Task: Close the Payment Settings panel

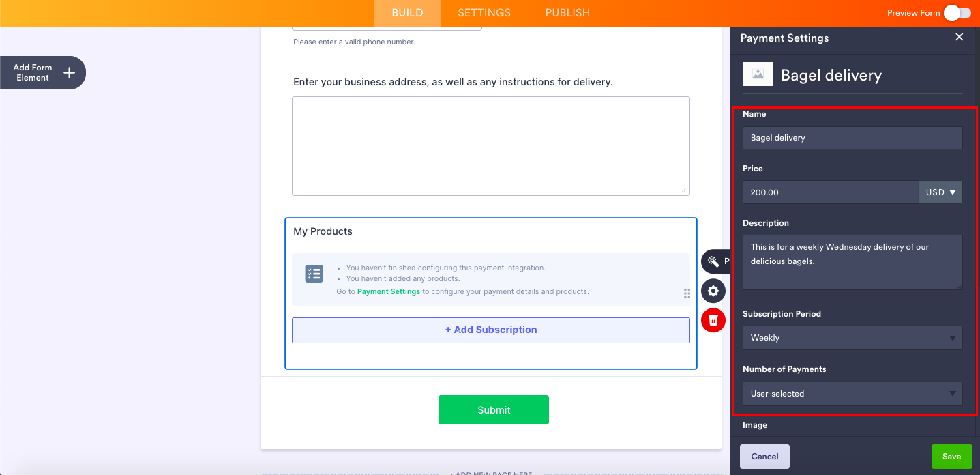Action: tap(959, 38)
